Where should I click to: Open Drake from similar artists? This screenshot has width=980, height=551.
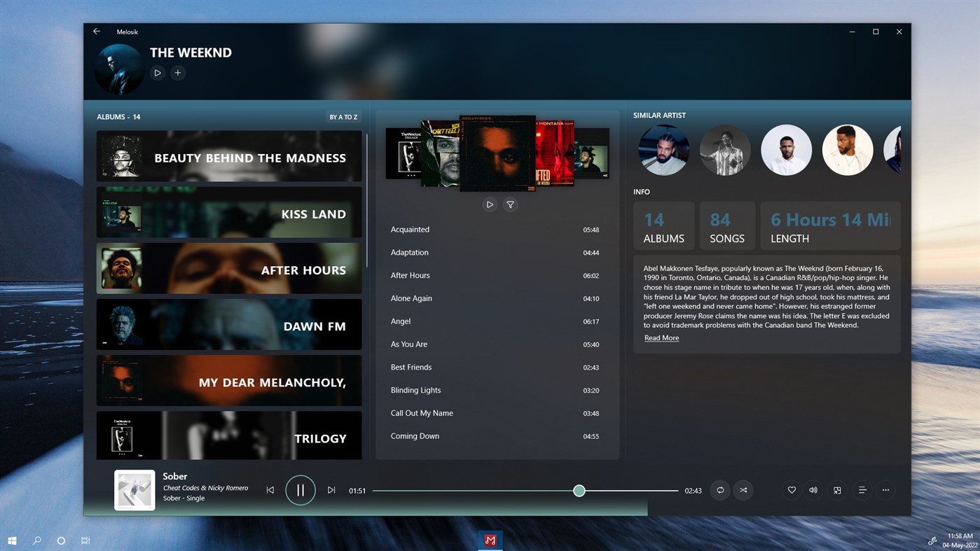point(663,150)
